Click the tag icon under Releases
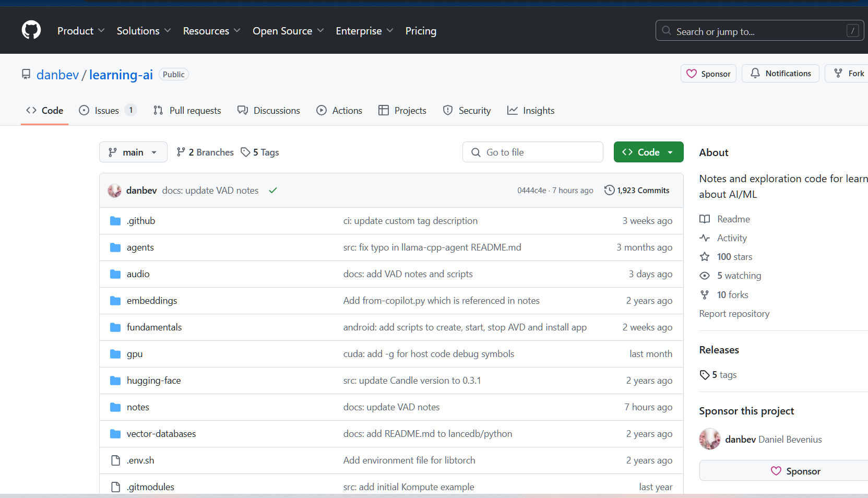868x498 pixels. click(705, 375)
